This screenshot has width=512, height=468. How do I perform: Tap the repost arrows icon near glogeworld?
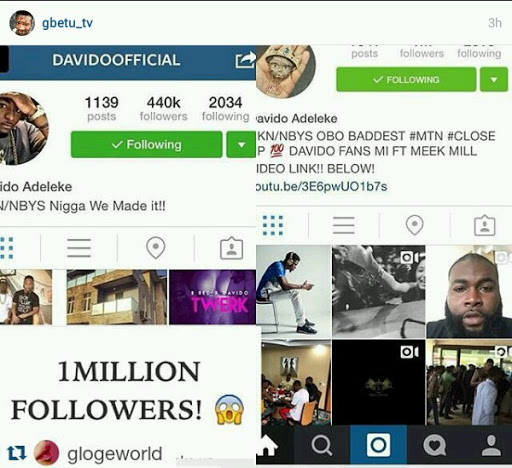coord(16,453)
